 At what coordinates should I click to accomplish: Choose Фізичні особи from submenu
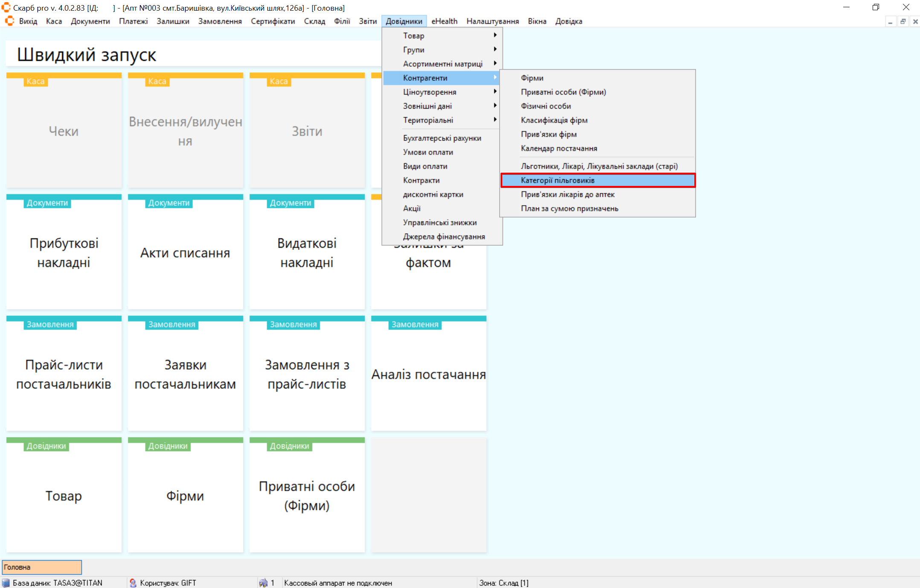tap(546, 106)
